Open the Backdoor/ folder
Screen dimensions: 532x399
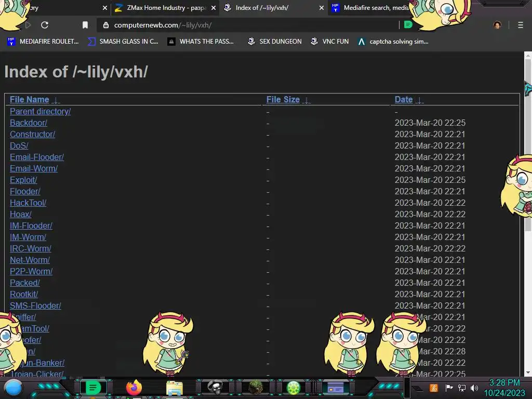pyautogui.click(x=29, y=123)
